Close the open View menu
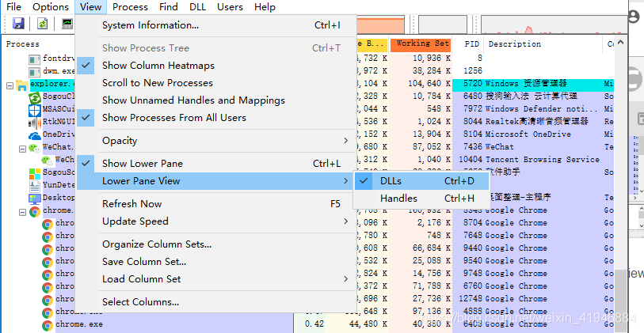The width and height of the screenshot is (644, 333). pyautogui.click(x=91, y=7)
